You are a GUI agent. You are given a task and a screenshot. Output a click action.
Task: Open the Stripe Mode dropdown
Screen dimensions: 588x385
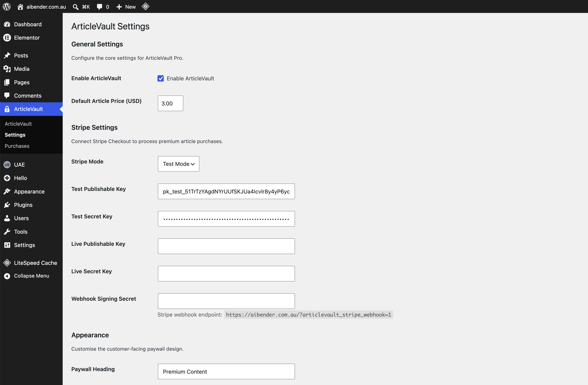[x=179, y=164]
